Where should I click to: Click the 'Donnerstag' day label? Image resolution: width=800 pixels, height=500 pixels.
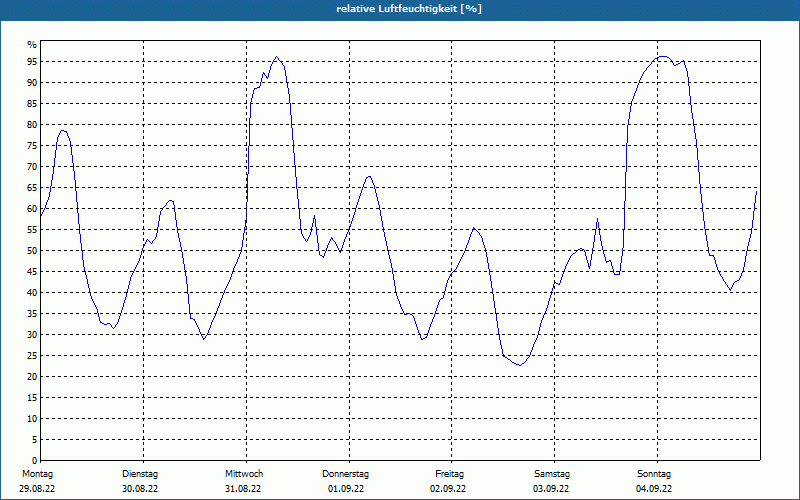click(345, 474)
